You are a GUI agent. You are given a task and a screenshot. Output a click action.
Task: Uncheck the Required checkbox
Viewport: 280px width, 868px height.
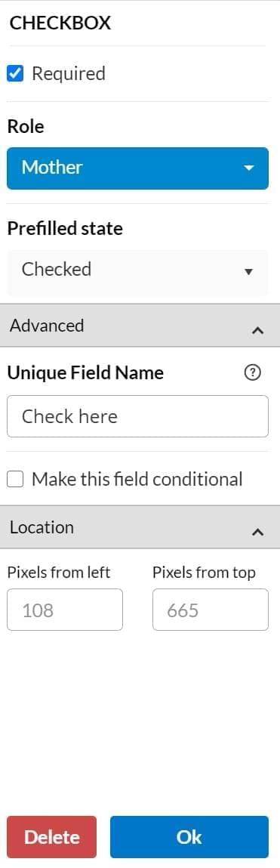click(x=15, y=73)
